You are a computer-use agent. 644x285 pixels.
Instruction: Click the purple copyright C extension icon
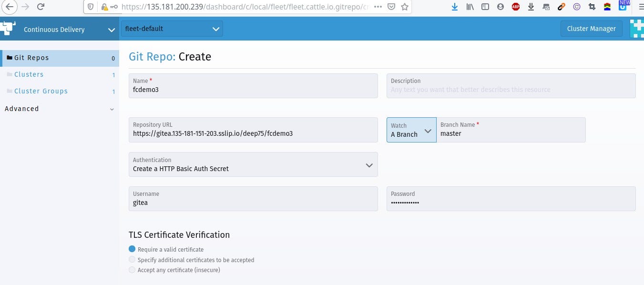coord(577,7)
